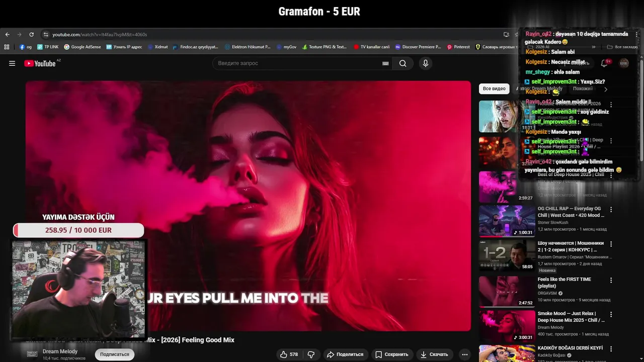Open the browser apps grid shortcut
Viewport: 644px width, 362px height.
pyautogui.click(x=7, y=47)
